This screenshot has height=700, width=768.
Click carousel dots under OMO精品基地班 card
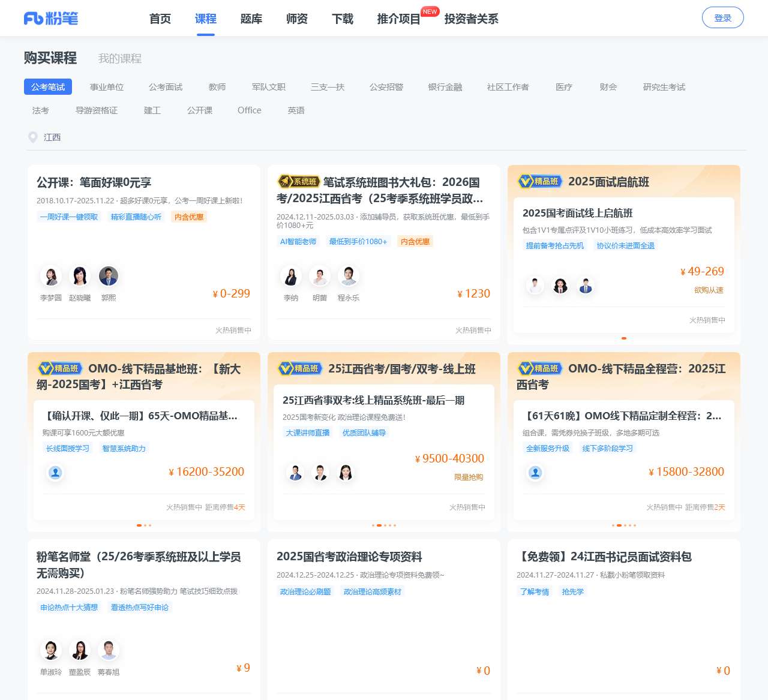(x=144, y=525)
